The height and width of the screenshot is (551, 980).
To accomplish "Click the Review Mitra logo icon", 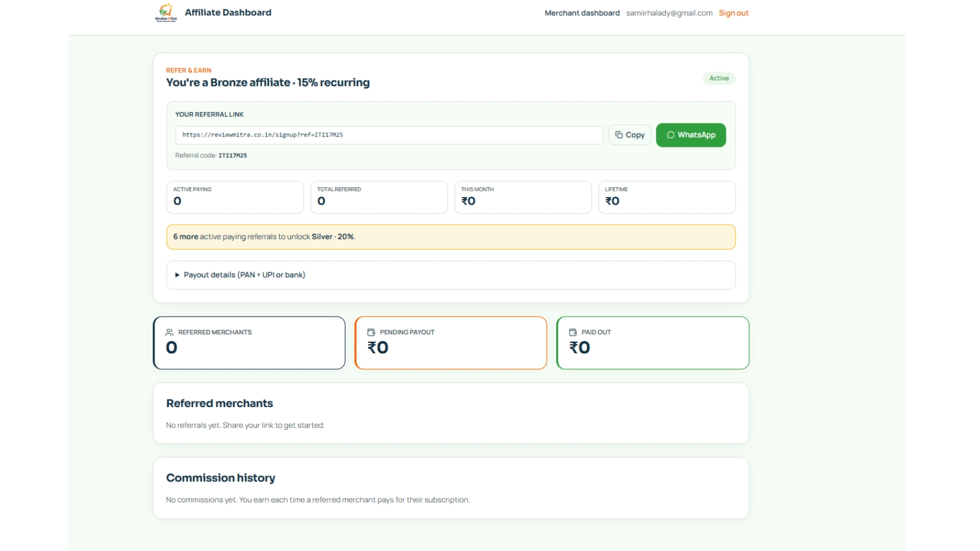I will point(166,12).
